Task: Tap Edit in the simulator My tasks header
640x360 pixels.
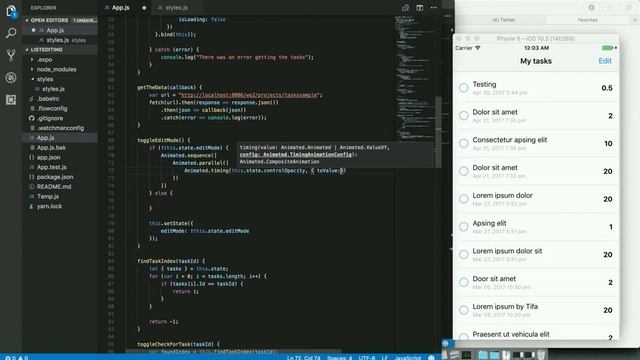Action: pyautogui.click(x=605, y=61)
